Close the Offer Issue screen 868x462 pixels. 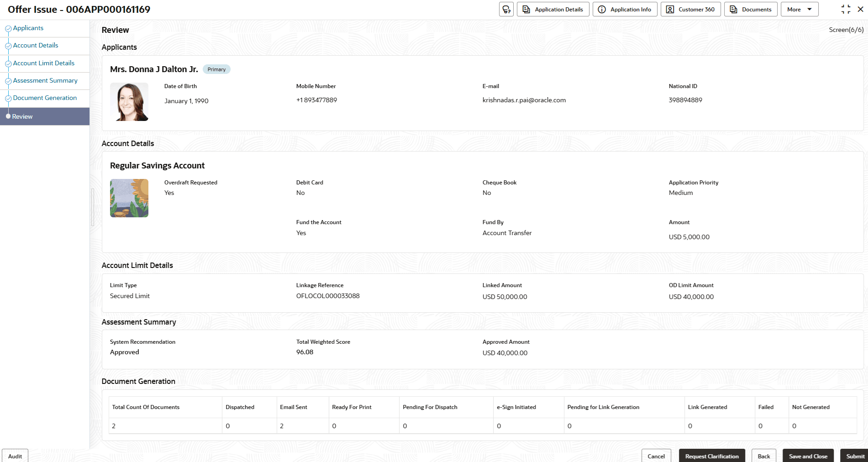tap(861, 10)
